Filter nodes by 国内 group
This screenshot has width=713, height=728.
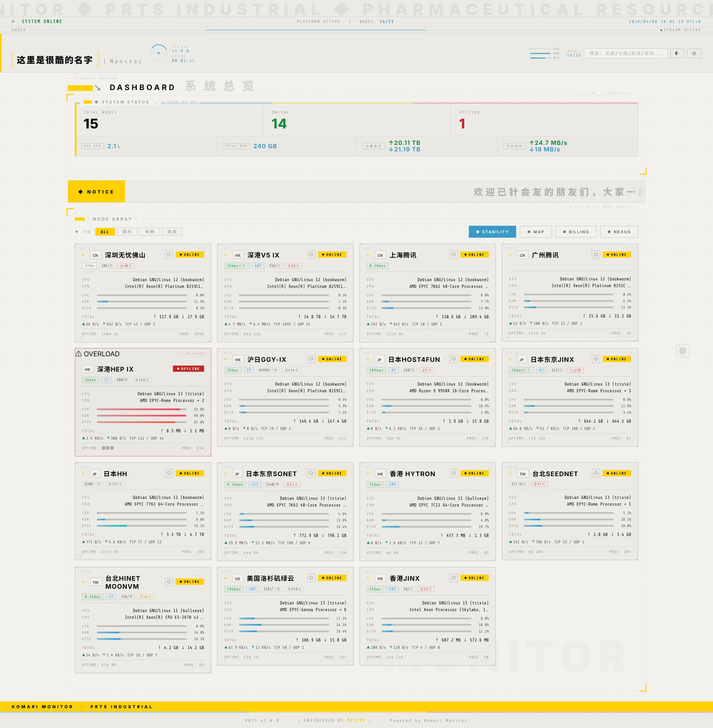127,232
